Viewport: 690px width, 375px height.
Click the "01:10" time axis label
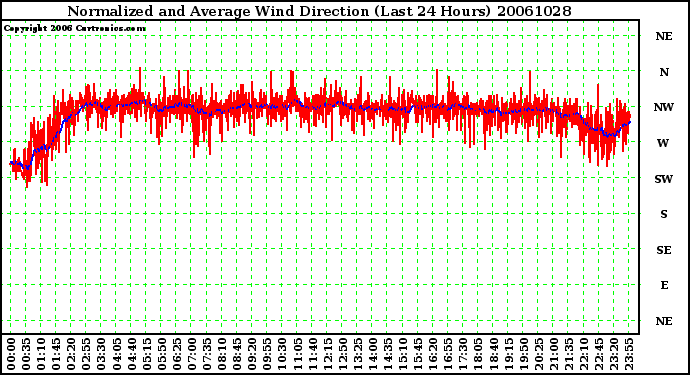point(41,354)
